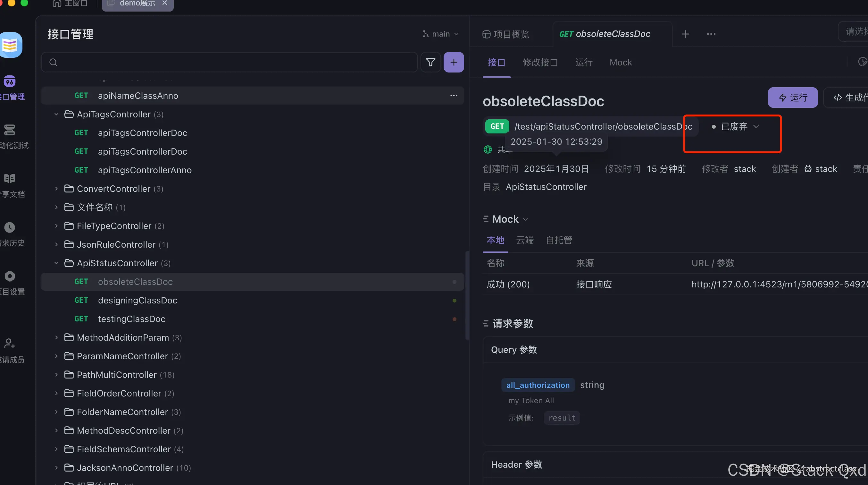
Task: Expand the 文件名称 folder
Action: pos(56,208)
